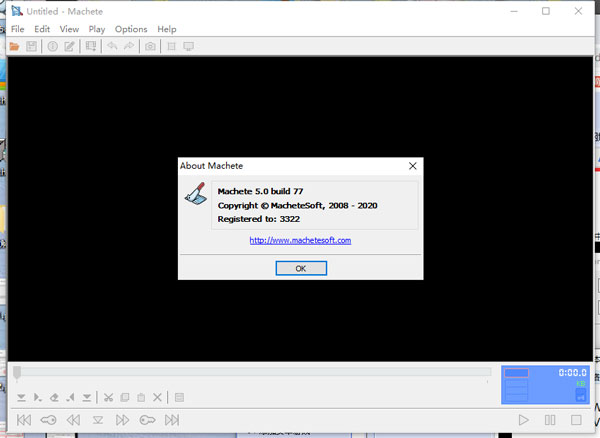Click the Stop button
Screen dimensions: 600x438
(x=576, y=420)
